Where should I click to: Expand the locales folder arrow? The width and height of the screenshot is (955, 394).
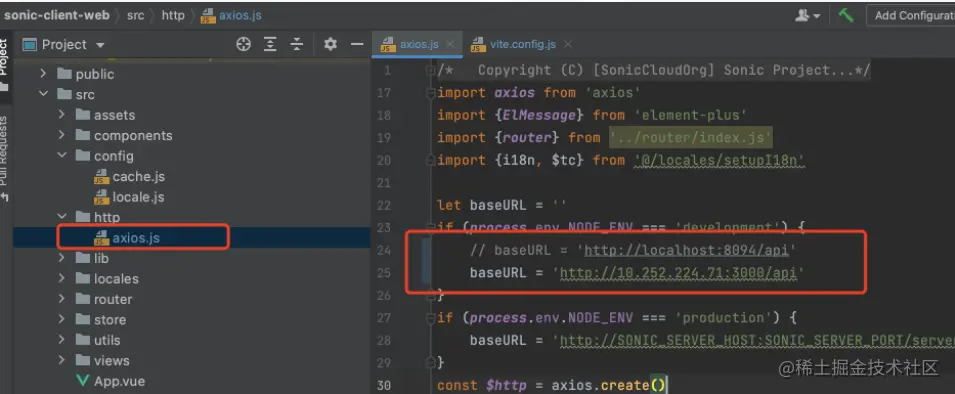62,278
